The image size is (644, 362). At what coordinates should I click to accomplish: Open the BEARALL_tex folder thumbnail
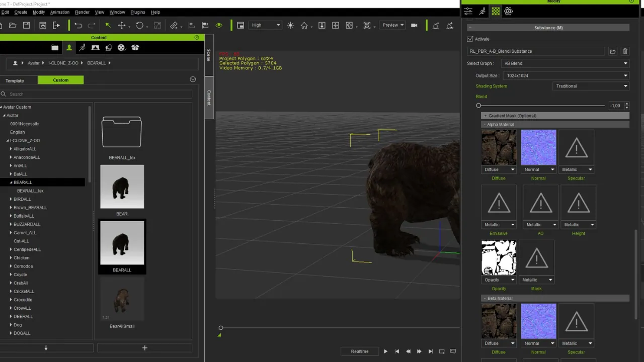pyautogui.click(x=122, y=132)
